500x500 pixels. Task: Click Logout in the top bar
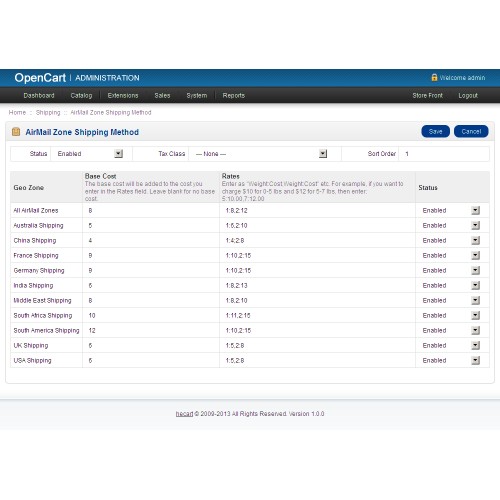click(468, 96)
